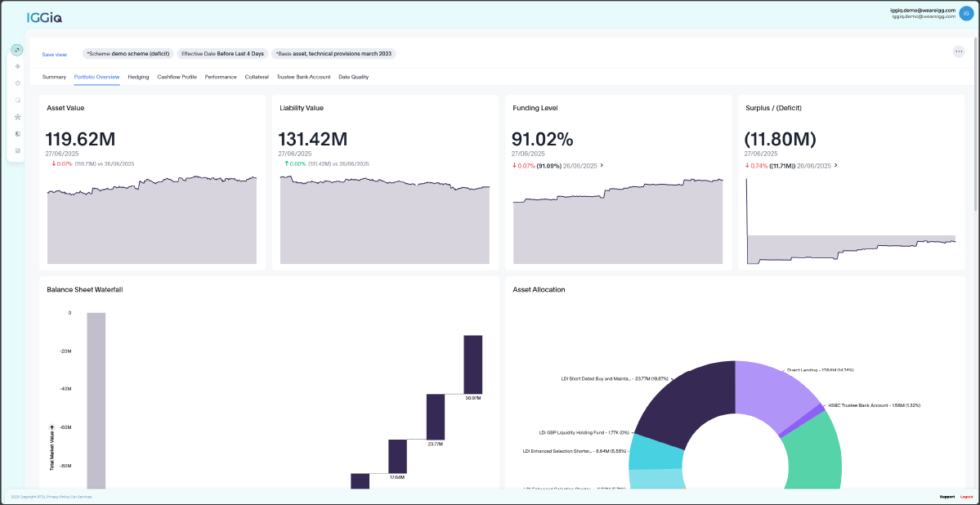
Task: Open the Our Services footer link
Action: point(81,497)
